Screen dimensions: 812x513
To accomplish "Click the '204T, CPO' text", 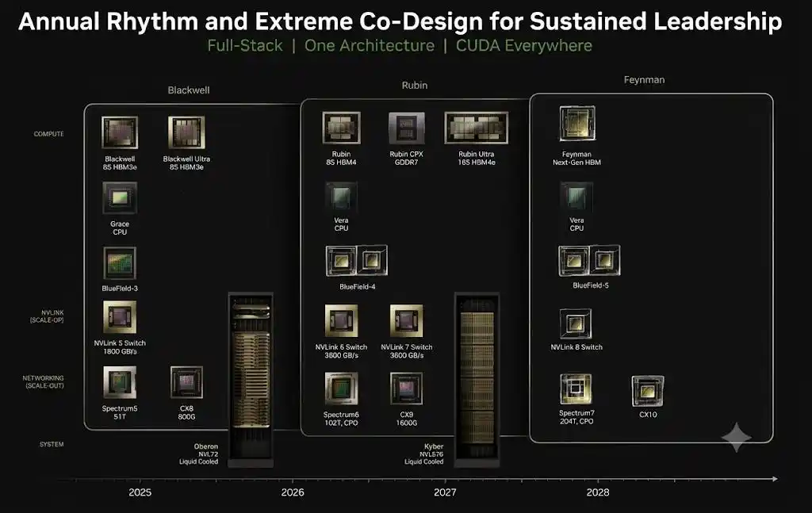I will coord(576,421).
